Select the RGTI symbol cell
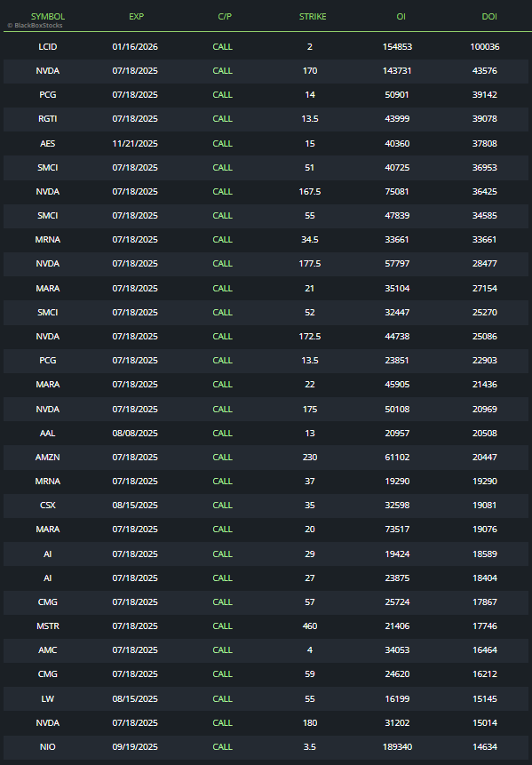Screen dimensions: 532x765 click(x=48, y=118)
